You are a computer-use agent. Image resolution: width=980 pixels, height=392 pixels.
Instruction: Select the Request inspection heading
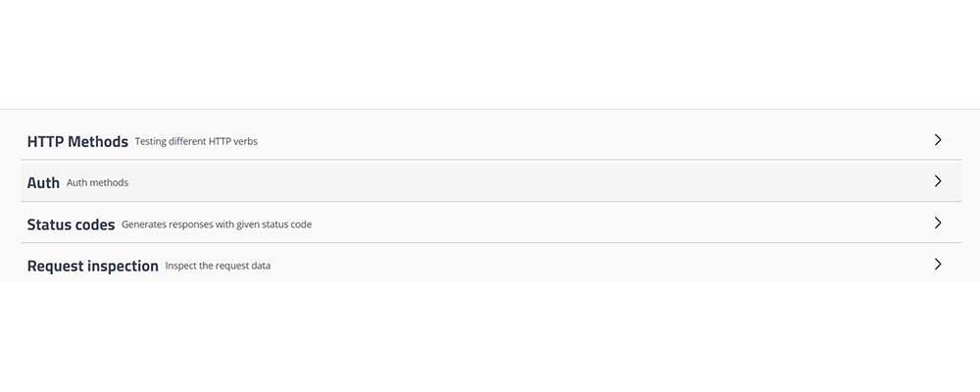(x=92, y=266)
